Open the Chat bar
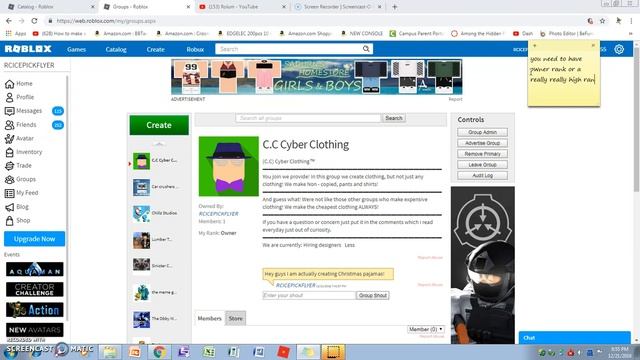This screenshot has width=640, height=360. pyautogui.click(x=575, y=338)
